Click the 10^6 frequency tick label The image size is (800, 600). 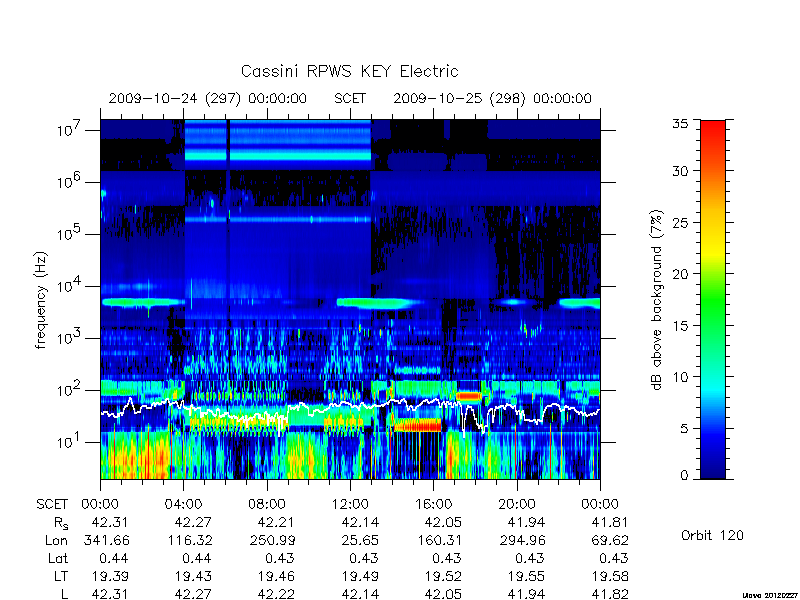point(70,182)
